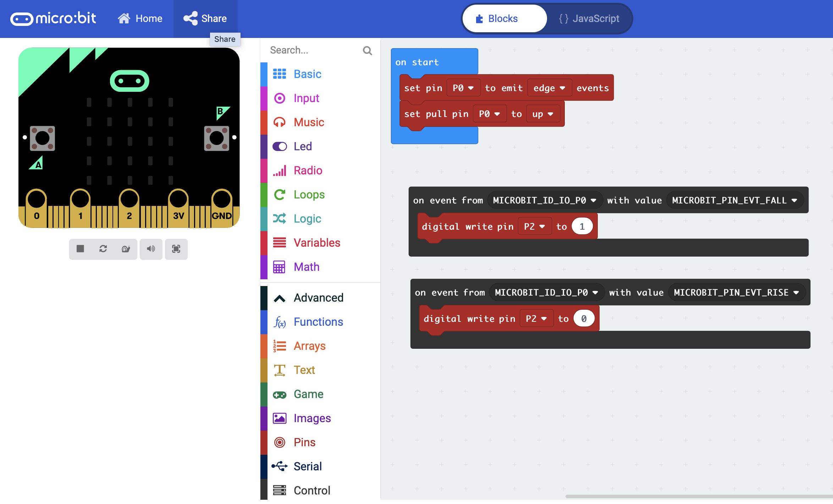Click the search magnifier icon in the toolbox
Viewport: 833px width, 504px height.
point(367,51)
